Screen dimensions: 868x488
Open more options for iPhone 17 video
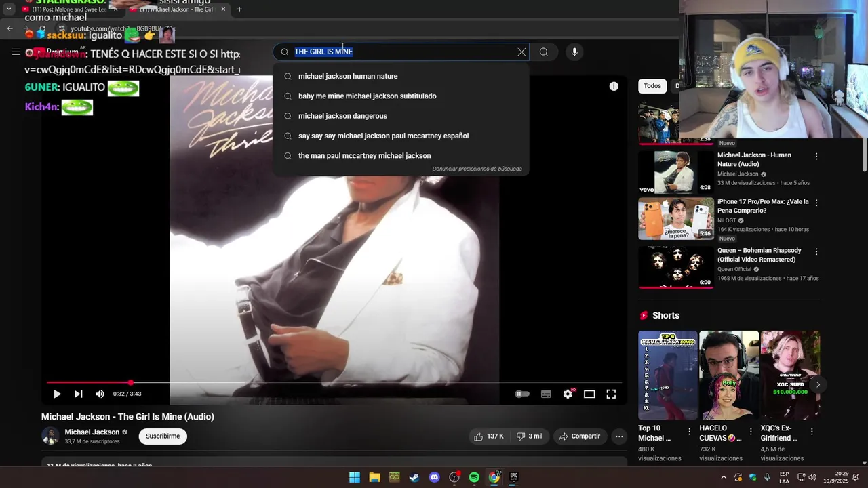[x=816, y=203]
